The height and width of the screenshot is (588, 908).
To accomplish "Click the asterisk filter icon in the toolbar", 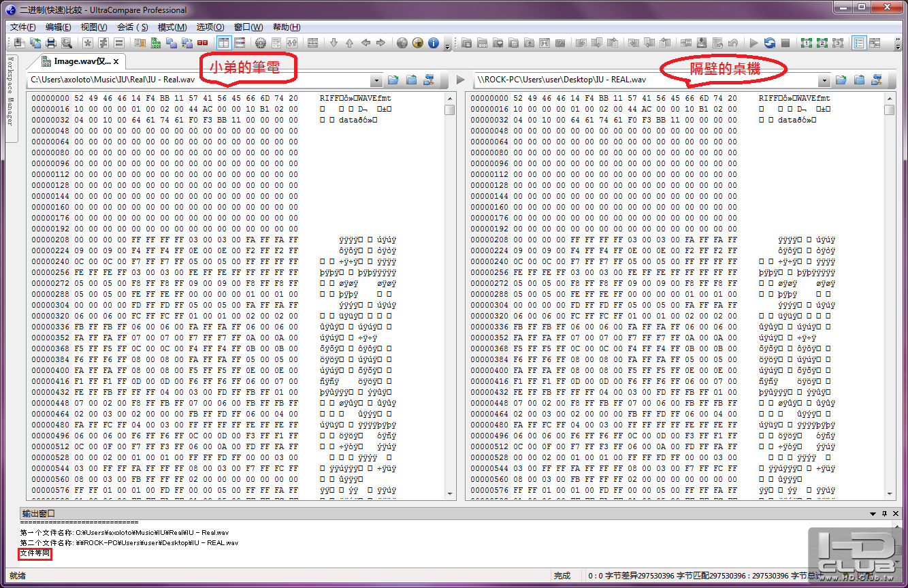I will coord(88,43).
